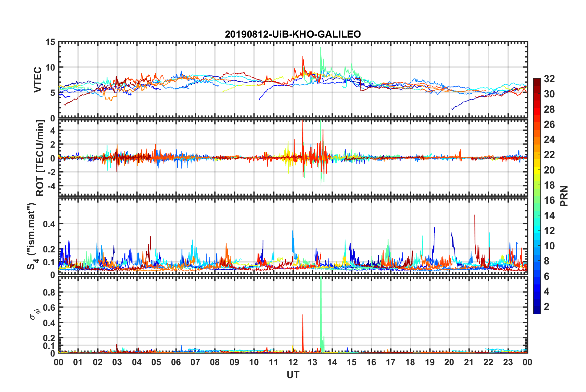Screen dimensions: 586x392
Task: Click the sigma-phi y-axis label
Action: pos(35,314)
